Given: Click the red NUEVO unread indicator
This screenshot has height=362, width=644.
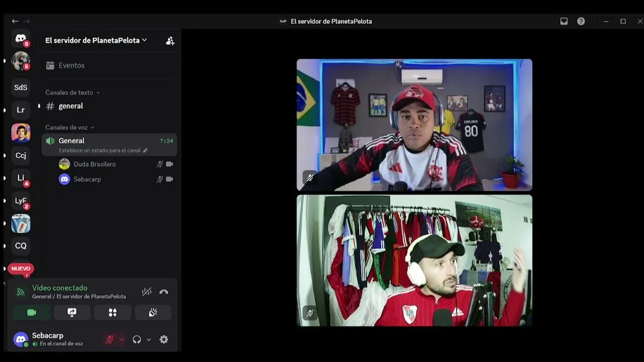Looking at the screenshot, I should tap(21, 268).
